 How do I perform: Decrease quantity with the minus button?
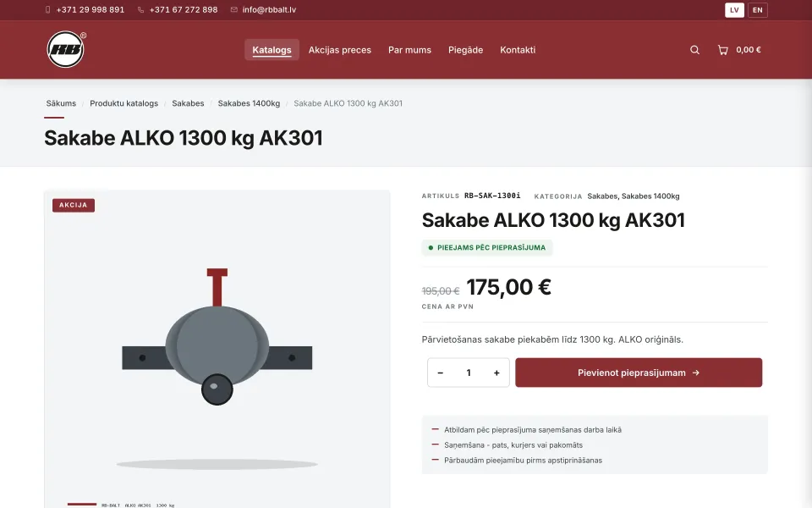click(x=440, y=373)
